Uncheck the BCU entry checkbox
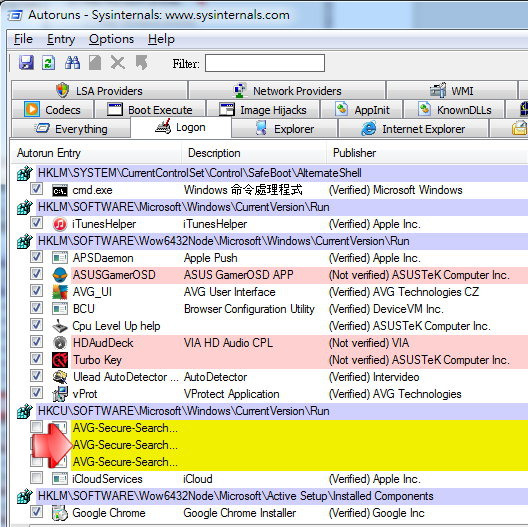 click(36, 307)
